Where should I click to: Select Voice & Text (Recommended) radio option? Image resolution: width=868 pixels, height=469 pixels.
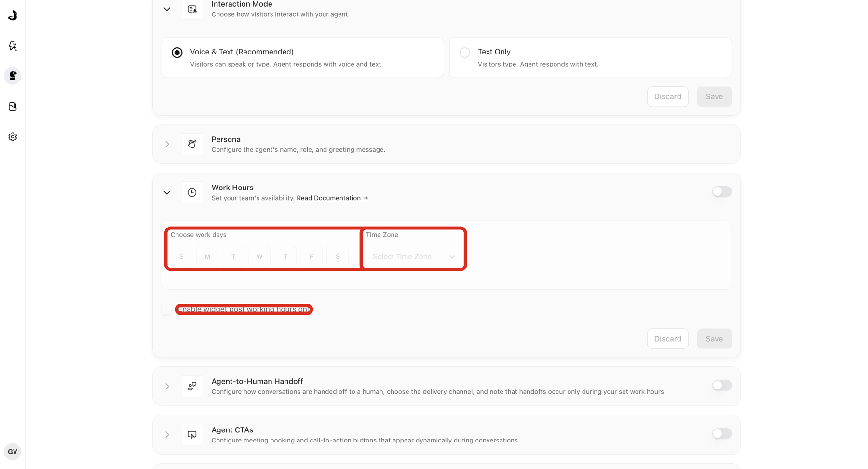click(177, 53)
